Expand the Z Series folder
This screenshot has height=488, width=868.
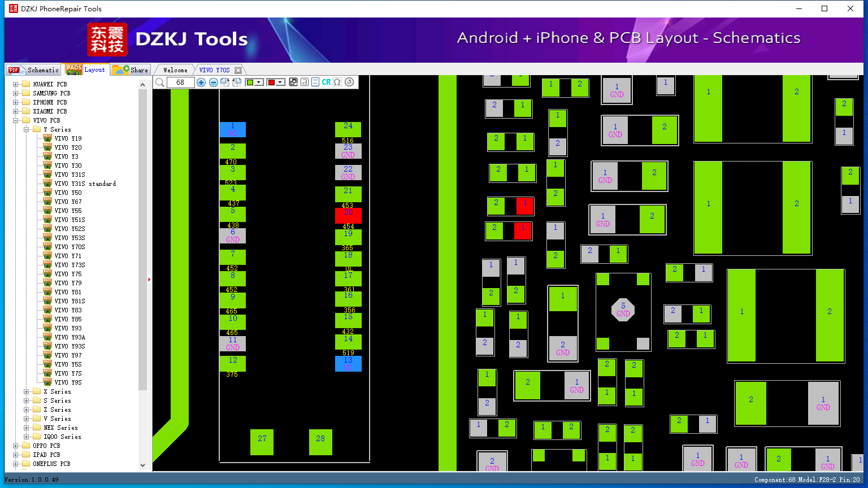pos(27,409)
